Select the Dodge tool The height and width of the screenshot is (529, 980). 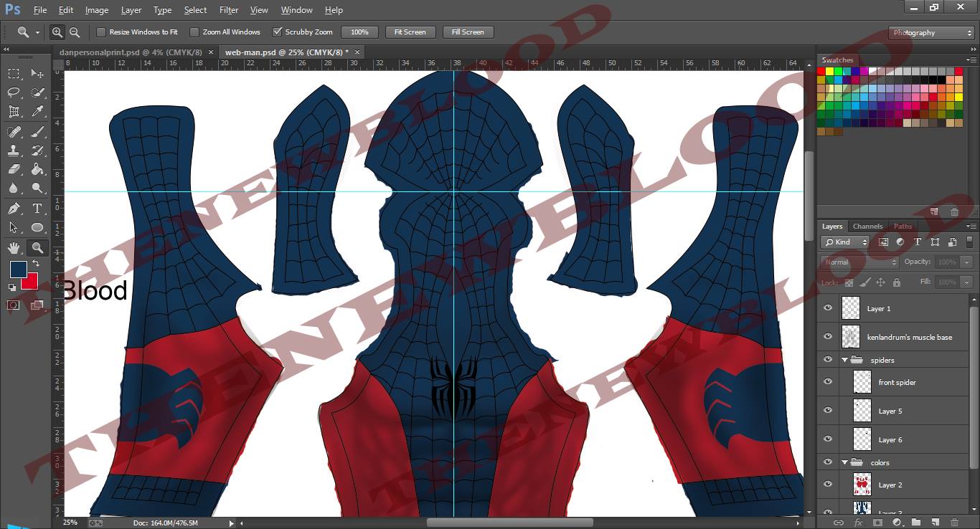tap(37, 189)
